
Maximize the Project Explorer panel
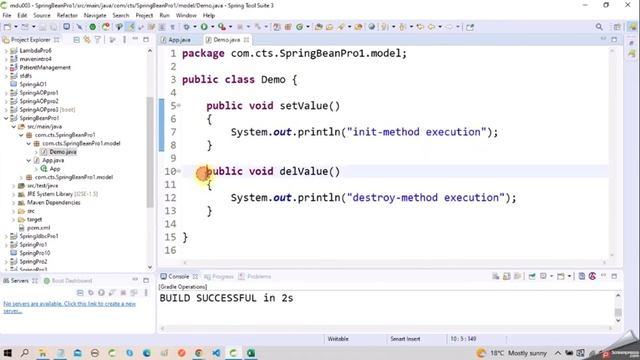(146, 40)
